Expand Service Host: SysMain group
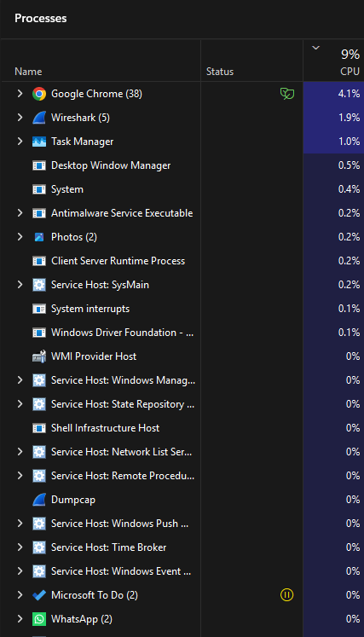This screenshot has width=364, height=637. (x=20, y=285)
